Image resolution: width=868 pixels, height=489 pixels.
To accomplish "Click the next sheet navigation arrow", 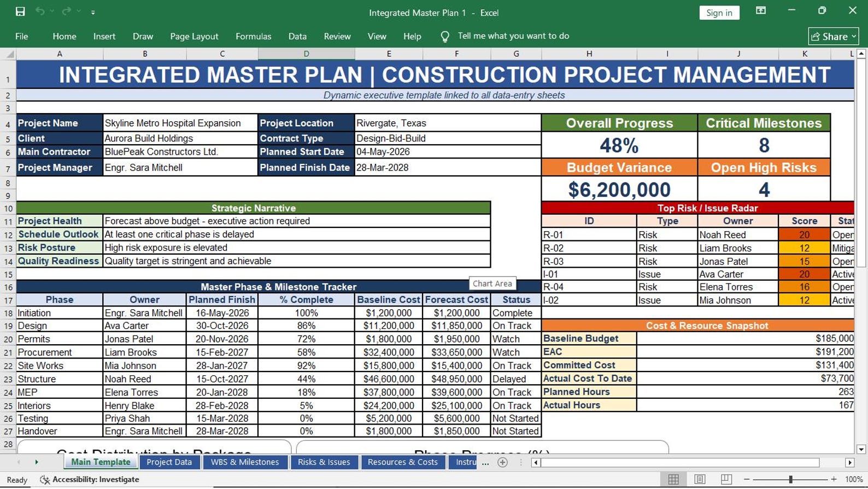I will (37, 462).
